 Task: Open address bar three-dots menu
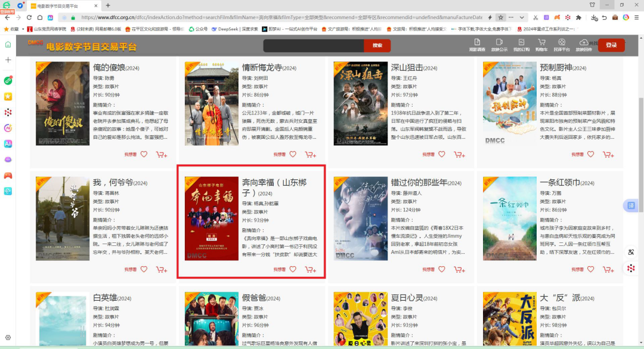pos(511,18)
